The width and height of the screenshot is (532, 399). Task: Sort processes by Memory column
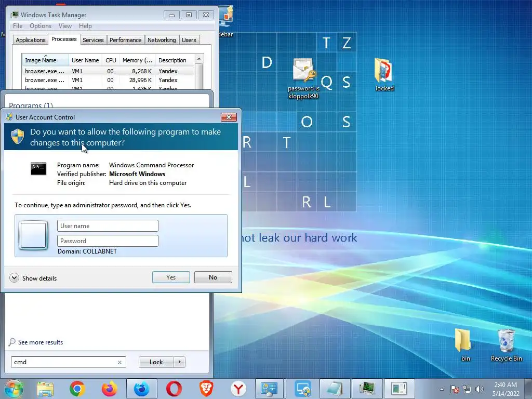(137, 60)
